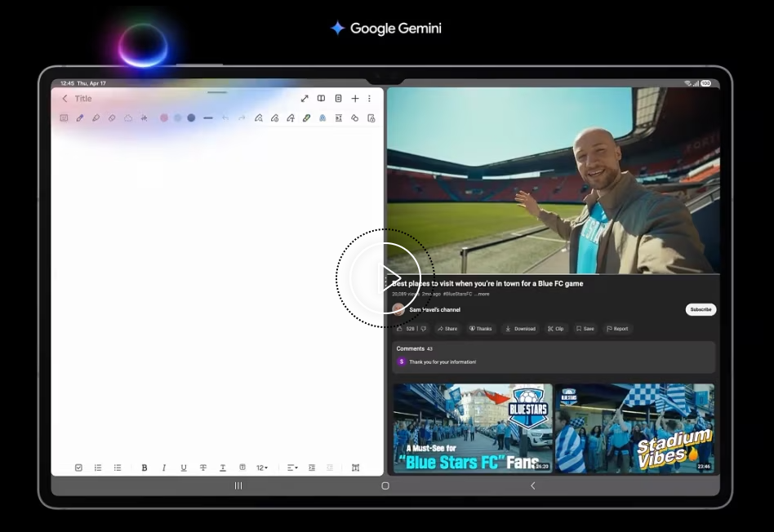This screenshot has height=532, width=774.
Task: Tap the plus icon in the note header
Action: pyautogui.click(x=355, y=99)
